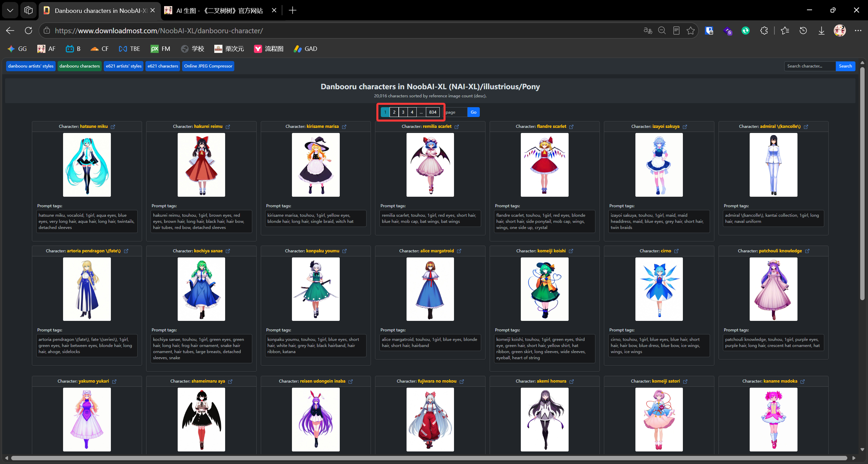Viewport: 868px width, 464px height.
Task: Open the 流程图 bookmark
Action: pos(269,49)
